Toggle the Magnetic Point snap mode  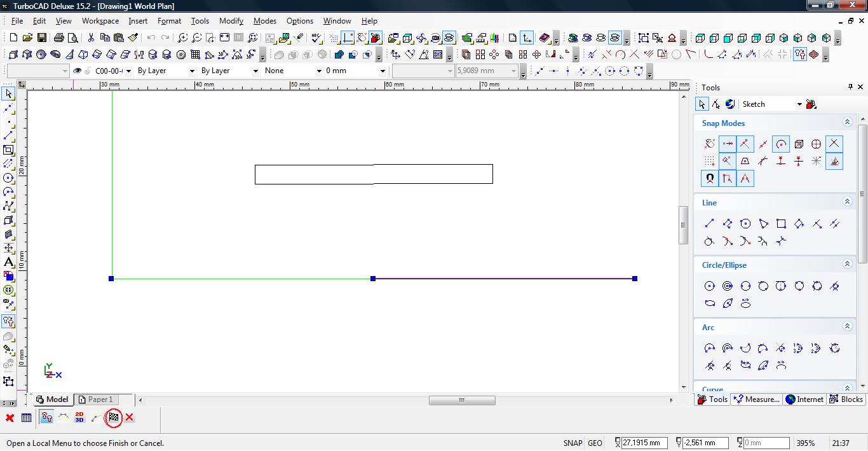710,179
